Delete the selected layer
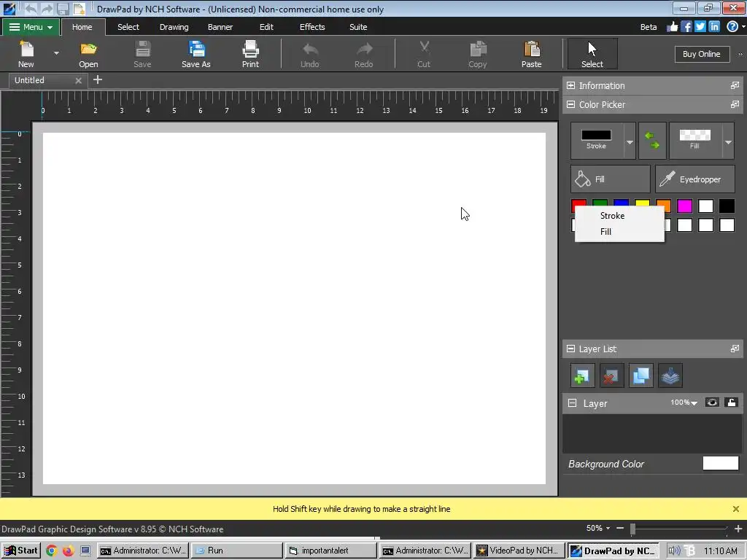This screenshot has height=560, width=747. coord(611,376)
